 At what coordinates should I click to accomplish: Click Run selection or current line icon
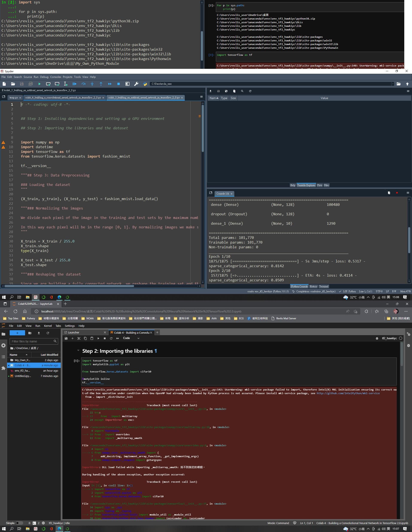(x=66, y=84)
